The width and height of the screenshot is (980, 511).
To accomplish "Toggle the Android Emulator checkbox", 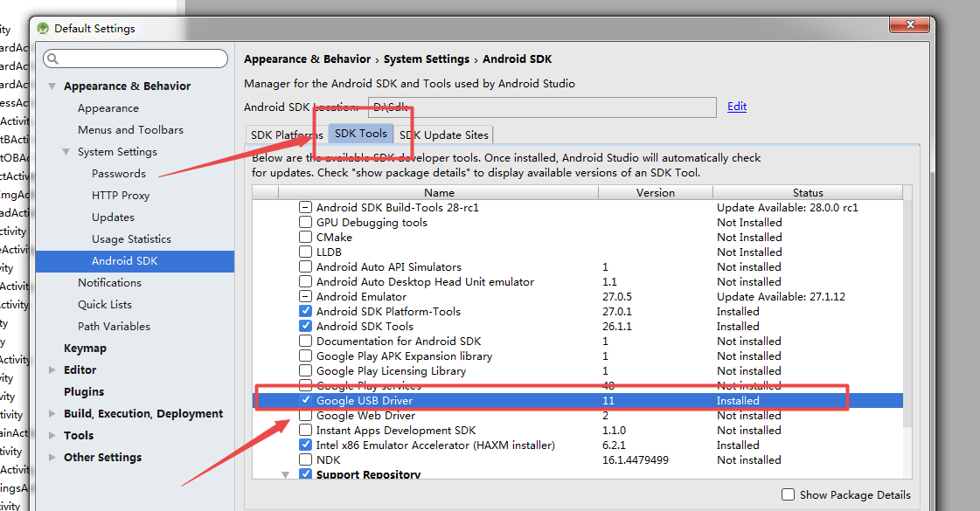I will click(x=305, y=297).
